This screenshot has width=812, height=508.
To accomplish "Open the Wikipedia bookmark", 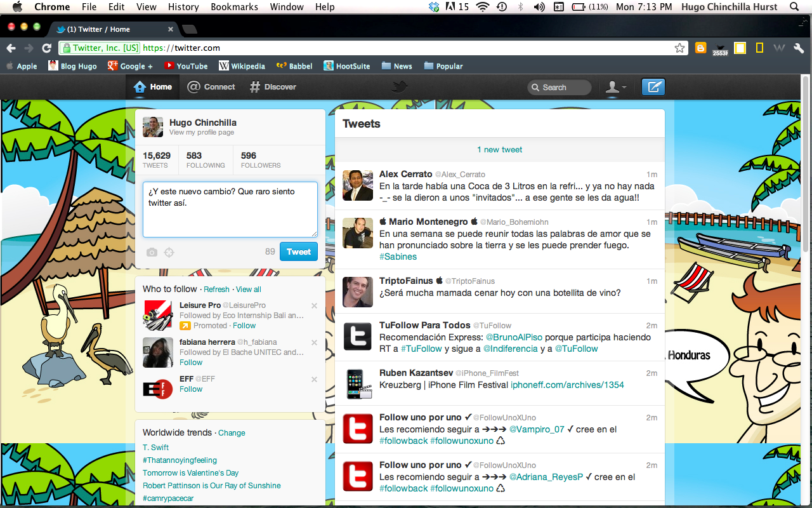I will click(242, 66).
